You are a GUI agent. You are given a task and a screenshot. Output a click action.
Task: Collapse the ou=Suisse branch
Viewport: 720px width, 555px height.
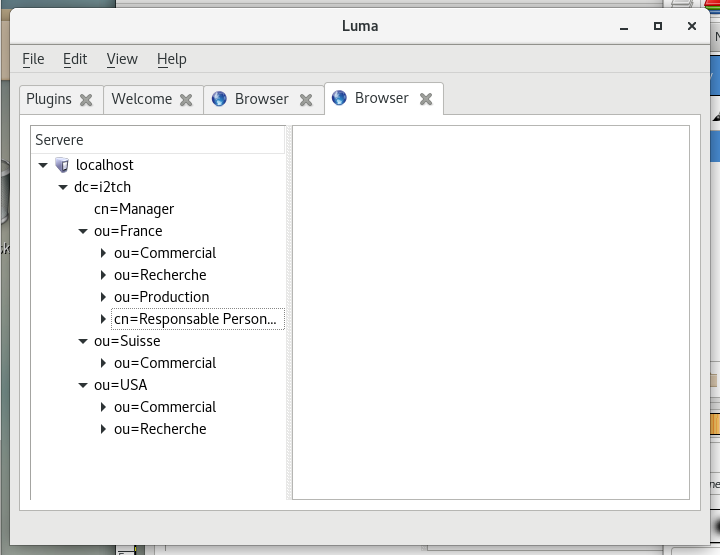83,341
